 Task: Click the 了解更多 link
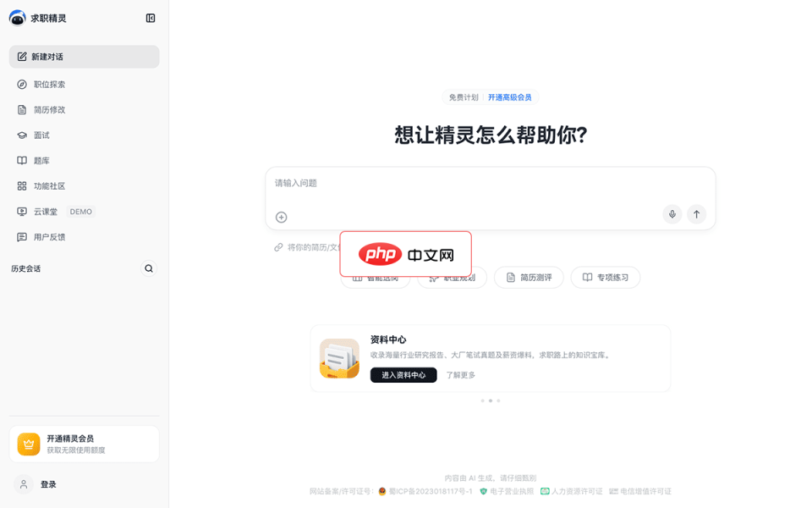(x=460, y=375)
